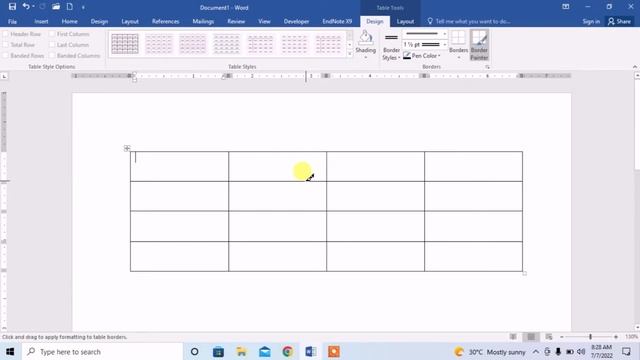Click Sign in link

pos(591,21)
